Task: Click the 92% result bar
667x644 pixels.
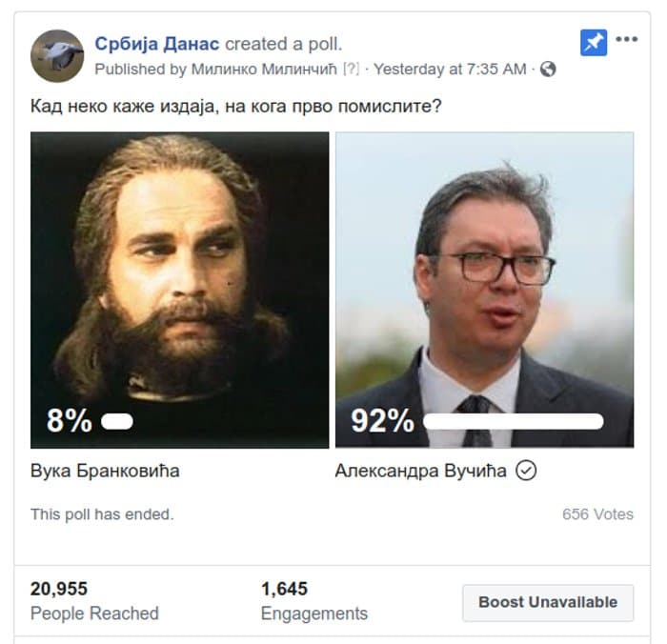Action: pos(513,421)
